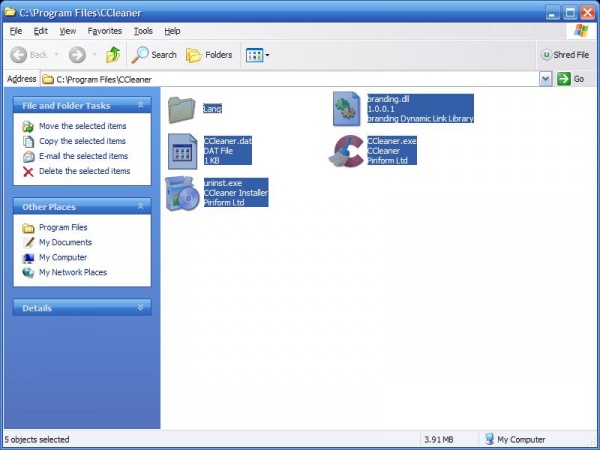The image size is (600, 450).
Task: Collapse the File and Folder Tasks panel
Action: tap(140, 105)
